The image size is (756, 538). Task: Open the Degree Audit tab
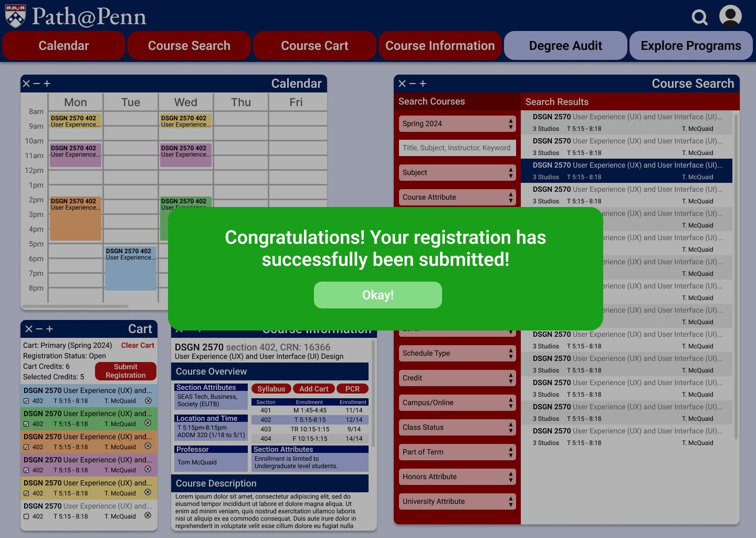pyautogui.click(x=565, y=46)
